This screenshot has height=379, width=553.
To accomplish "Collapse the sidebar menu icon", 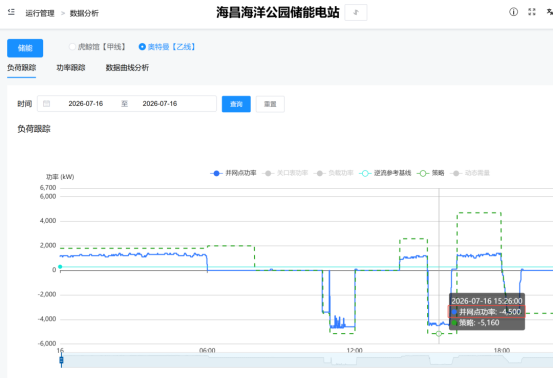I will coord(11,12).
